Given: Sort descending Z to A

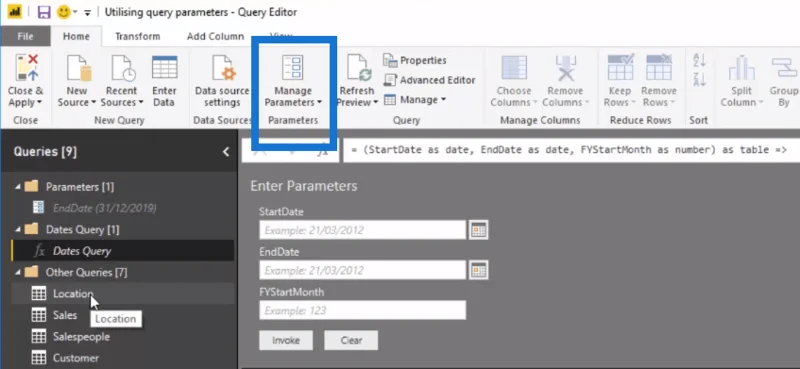Looking at the screenshot, I should click(x=699, y=79).
